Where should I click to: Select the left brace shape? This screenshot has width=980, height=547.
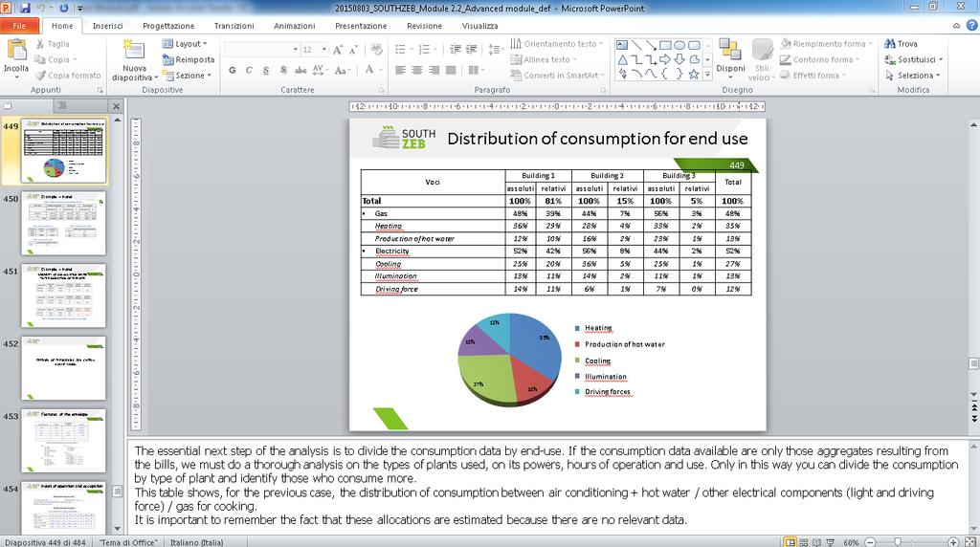(665, 75)
